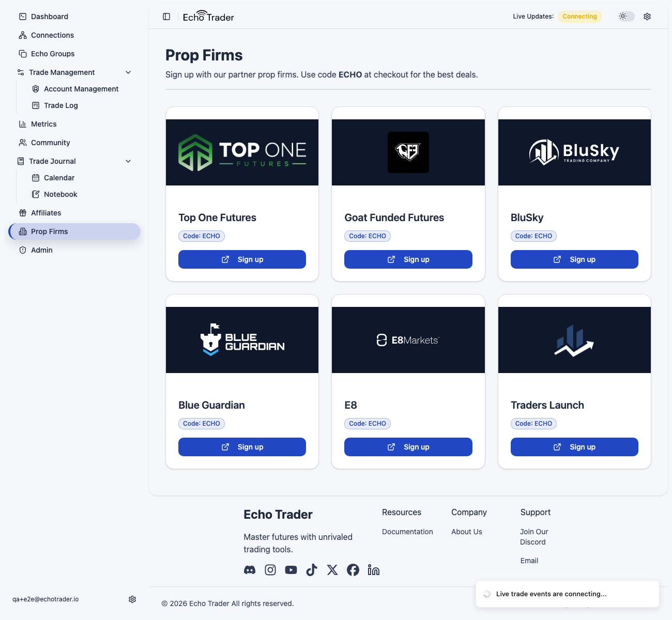Open About Us link
The image size is (672, 620).
pyautogui.click(x=467, y=532)
